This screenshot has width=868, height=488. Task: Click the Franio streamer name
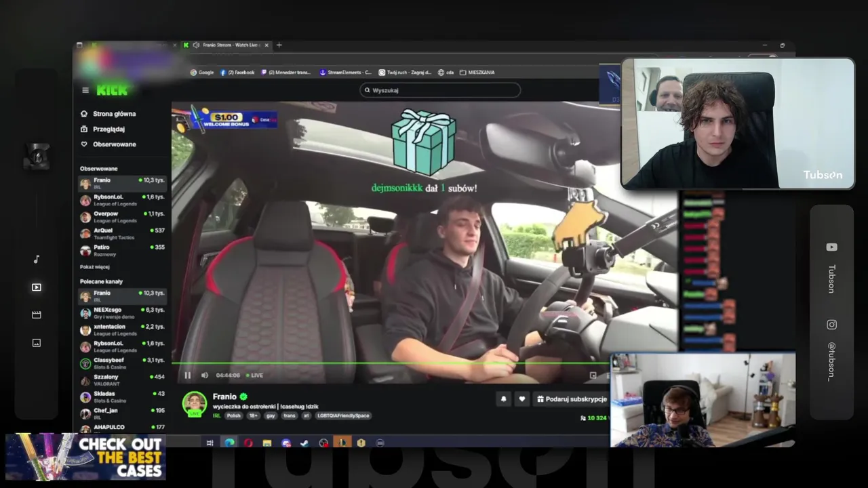pyautogui.click(x=224, y=396)
